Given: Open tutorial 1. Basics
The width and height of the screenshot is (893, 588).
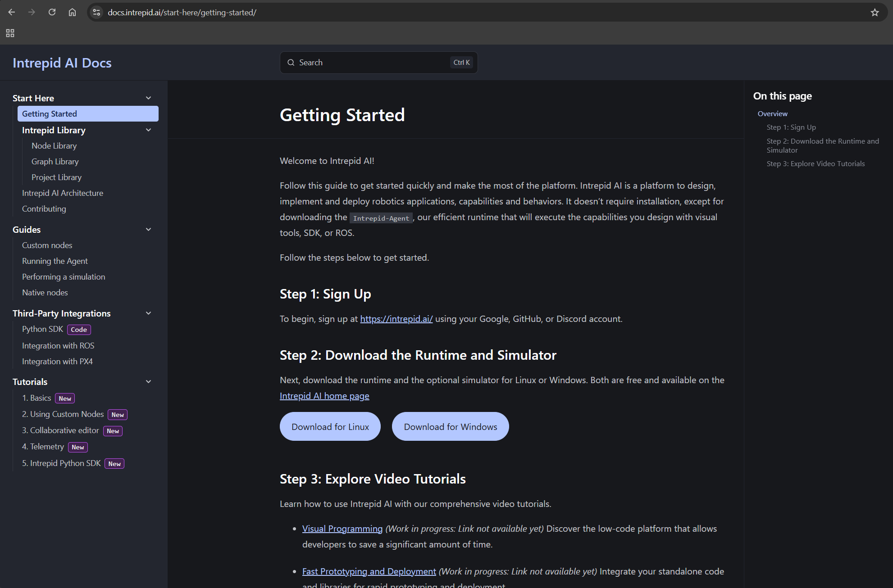Looking at the screenshot, I should pyautogui.click(x=36, y=398).
